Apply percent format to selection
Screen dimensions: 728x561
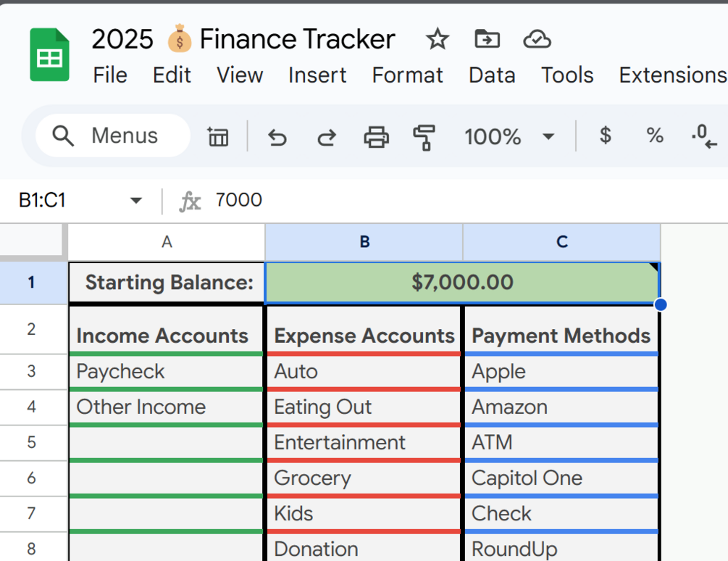coord(655,136)
